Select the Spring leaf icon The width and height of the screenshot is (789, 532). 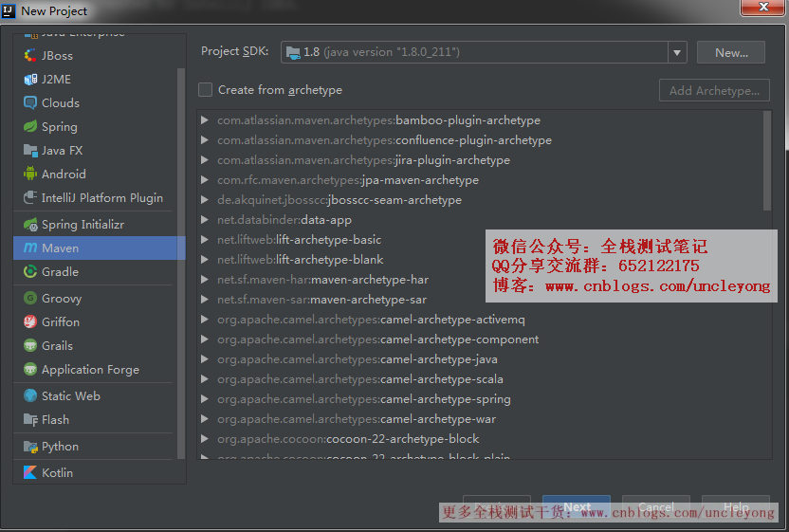pos(30,126)
